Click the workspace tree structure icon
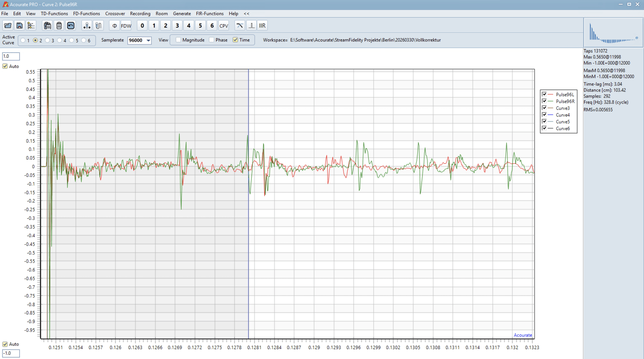 point(31,26)
